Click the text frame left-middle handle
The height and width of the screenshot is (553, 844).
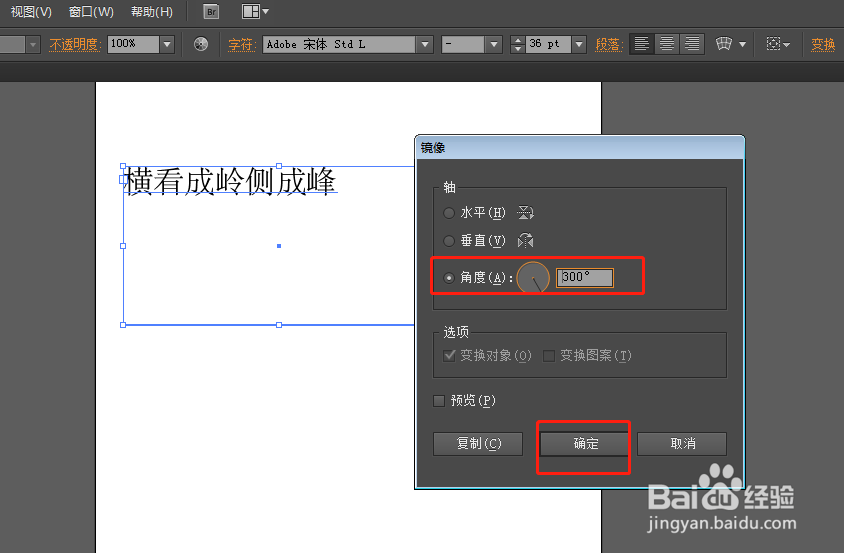(123, 246)
